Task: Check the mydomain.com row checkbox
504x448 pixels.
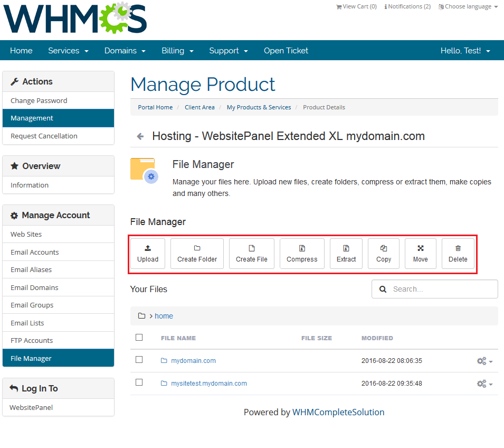Action: [x=139, y=359]
